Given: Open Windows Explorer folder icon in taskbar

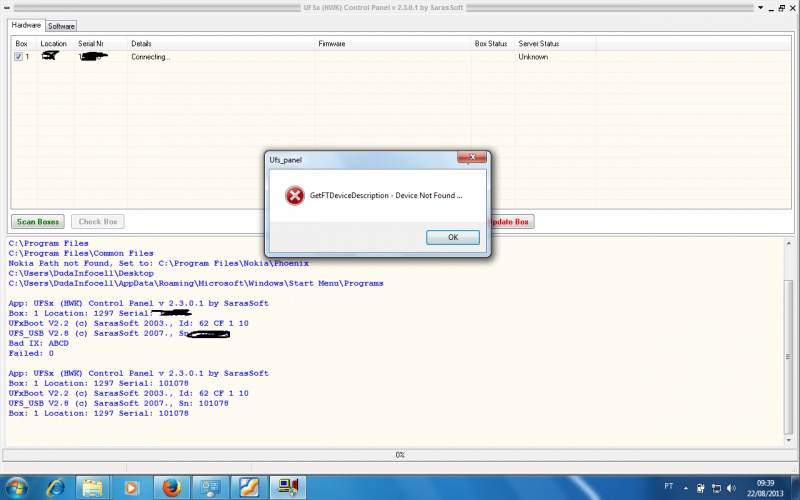Looking at the screenshot, I should click(93, 487).
